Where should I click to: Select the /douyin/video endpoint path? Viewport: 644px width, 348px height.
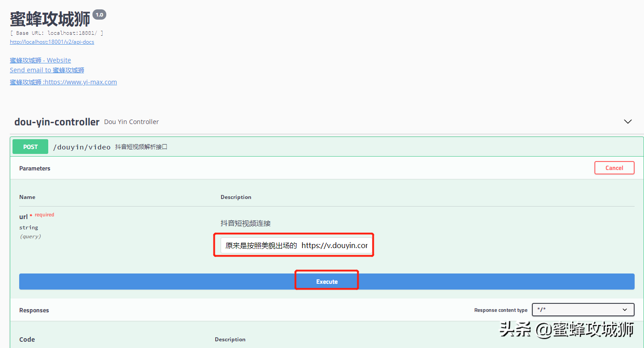click(82, 147)
